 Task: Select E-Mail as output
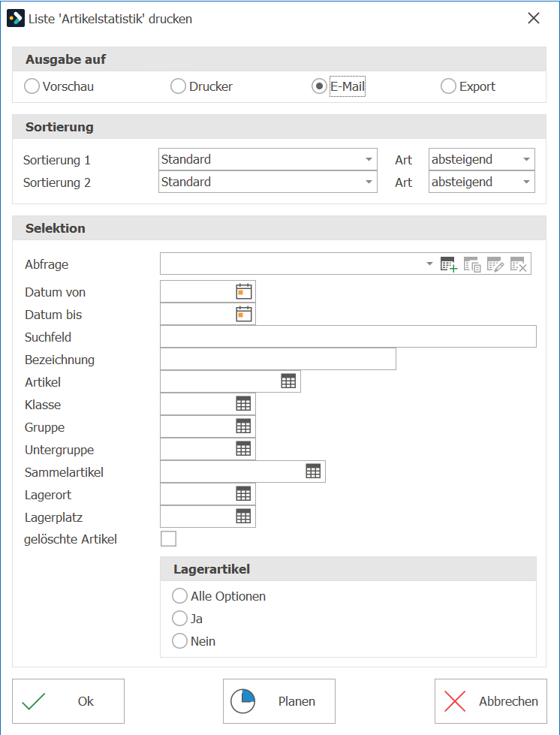pyautogui.click(x=339, y=86)
